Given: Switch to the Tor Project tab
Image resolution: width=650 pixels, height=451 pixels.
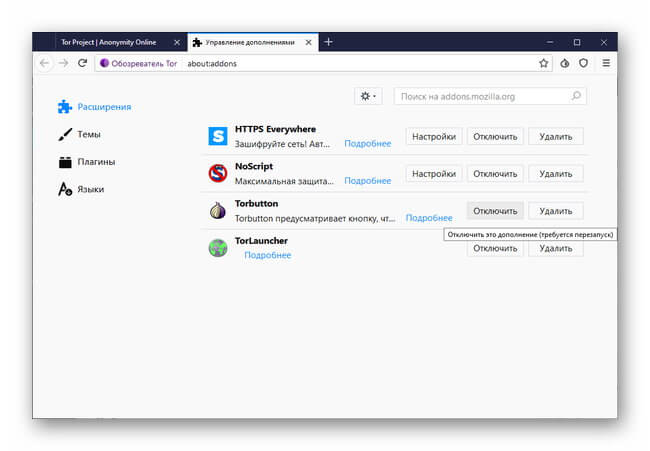Looking at the screenshot, I should [109, 42].
